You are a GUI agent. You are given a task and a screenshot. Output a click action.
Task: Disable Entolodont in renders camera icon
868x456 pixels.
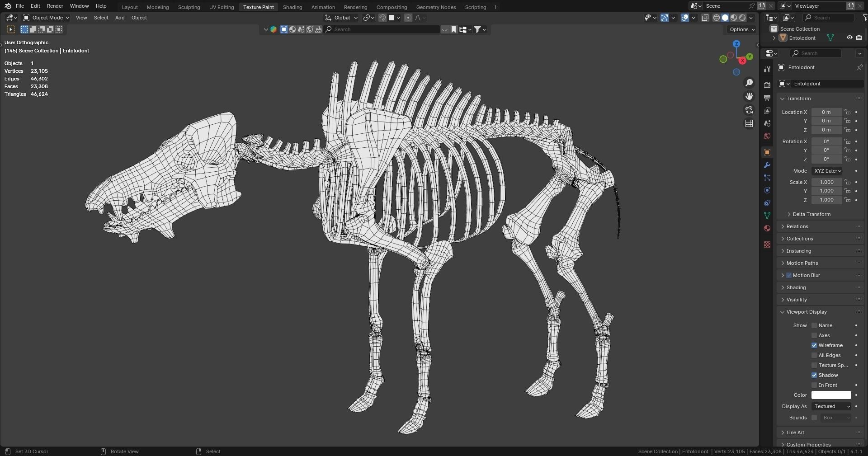pos(859,38)
